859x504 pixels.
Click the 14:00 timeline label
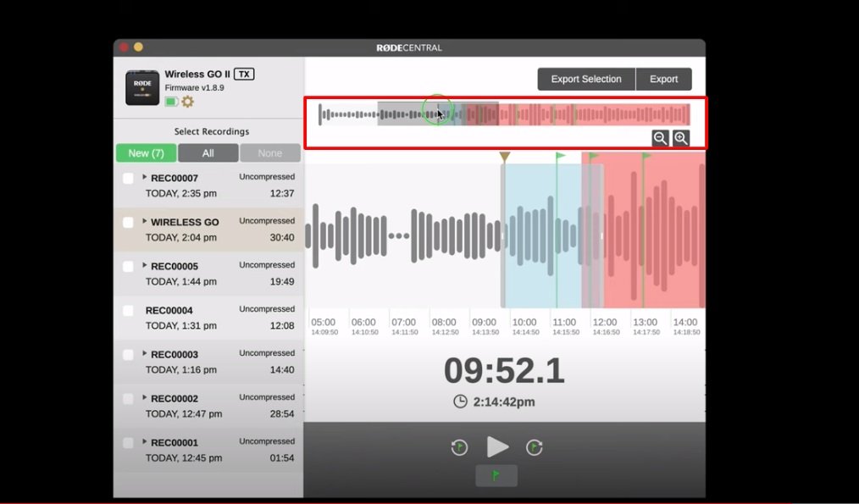(685, 322)
